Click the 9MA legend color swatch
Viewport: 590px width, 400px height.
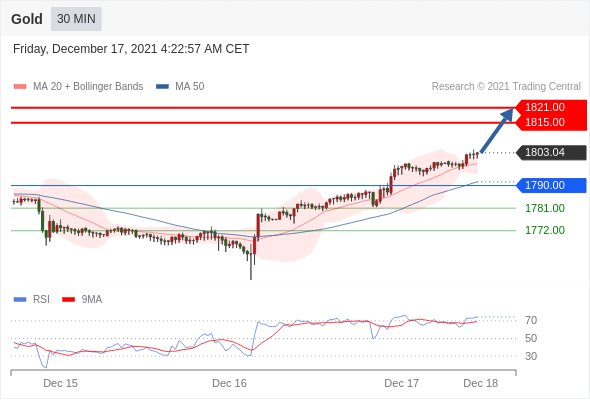68,300
